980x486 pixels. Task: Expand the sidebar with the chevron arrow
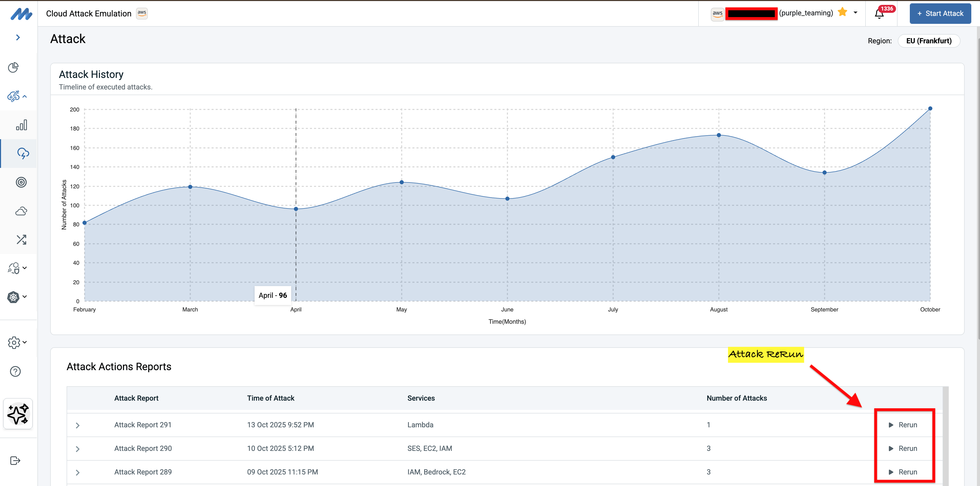18,37
